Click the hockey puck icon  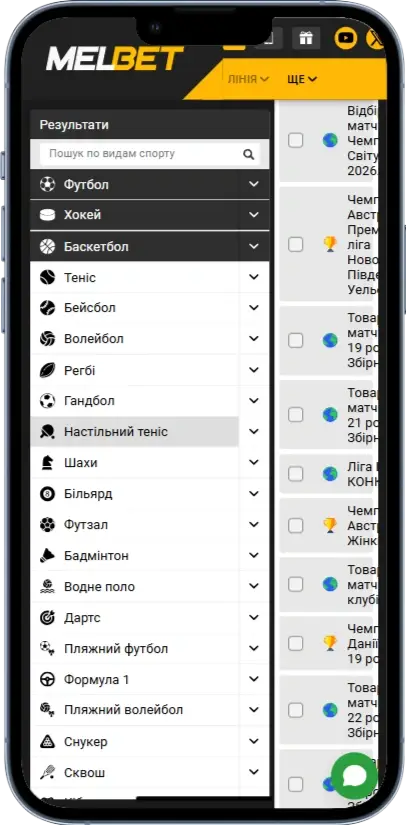(47, 215)
